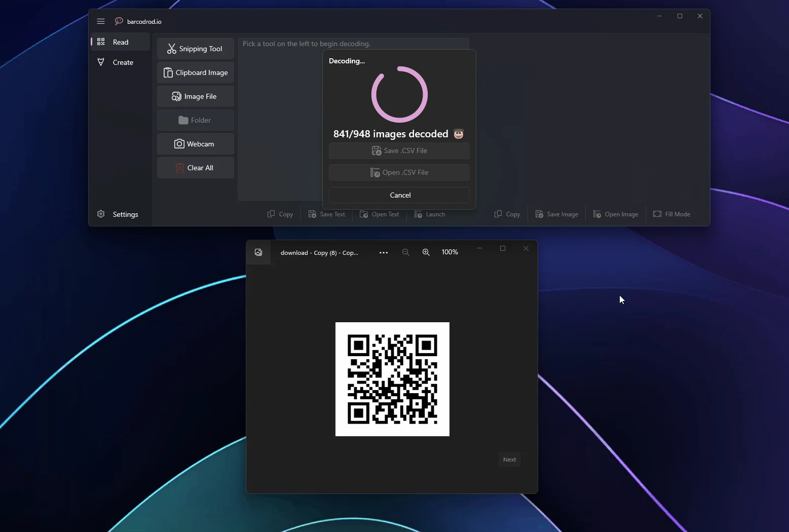Close the barcodrod.io window
This screenshot has width=789, height=532.
pyautogui.click(x=700, y=16)
